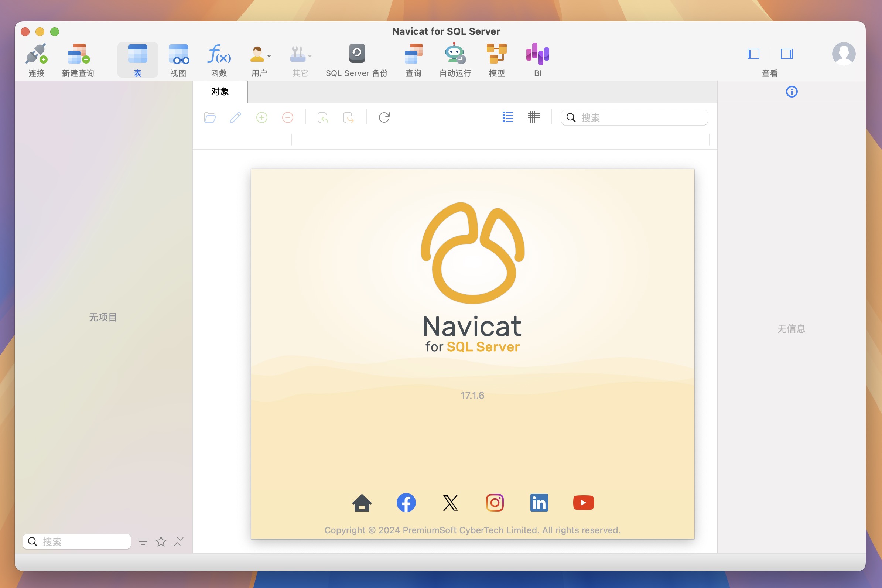Click the user account avatar
This screenshot has width=882, height=588.
point(844,54)
